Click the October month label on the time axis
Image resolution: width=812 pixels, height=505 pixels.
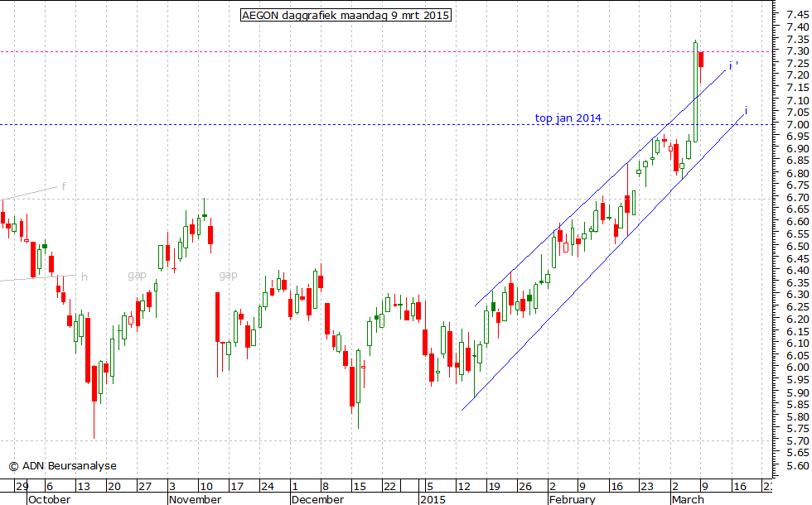pos(49,499)
